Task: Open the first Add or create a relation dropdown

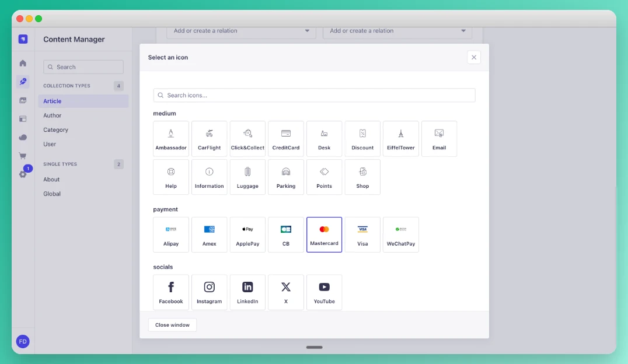Action: (x=241, y=31)
